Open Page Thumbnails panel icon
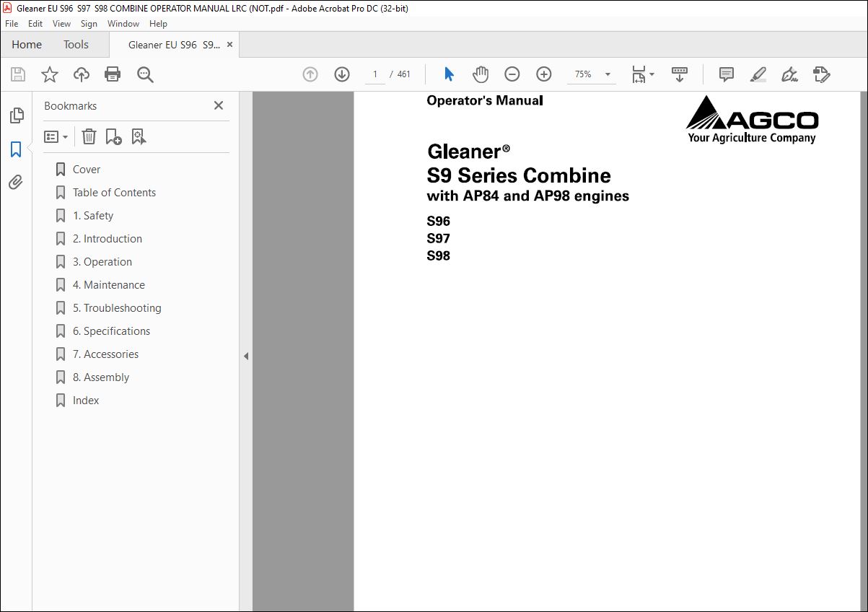 16,115
